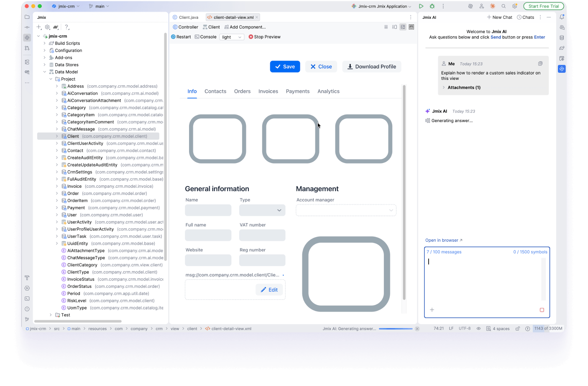This screenshot has width=588, height=386.
Task: Close the client-detail-view.xml tab
Action: click(257, 17)
